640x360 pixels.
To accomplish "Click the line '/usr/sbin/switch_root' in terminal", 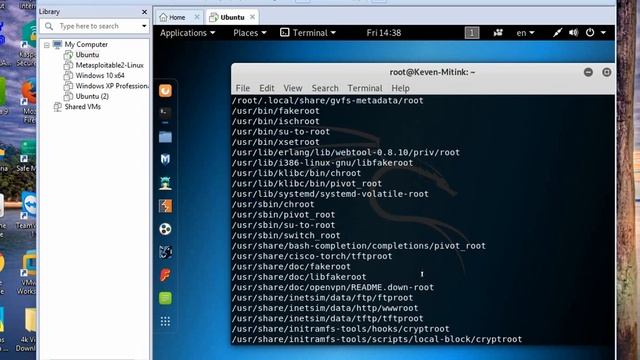I will point(286,236).
